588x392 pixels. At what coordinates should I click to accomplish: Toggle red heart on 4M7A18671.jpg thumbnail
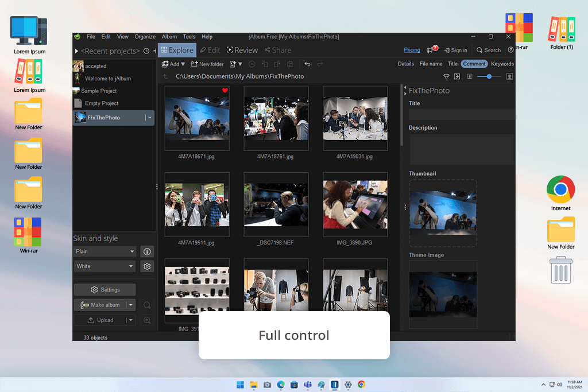click(x=225, y=90)
